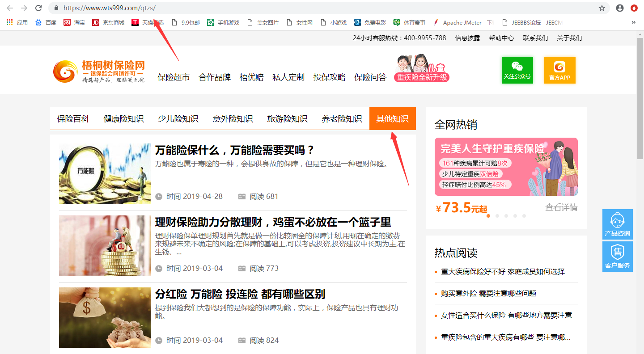Click 查看详情 under the hot-selling product
This screenshot has height=354, width=644.
tap(561, 207)
